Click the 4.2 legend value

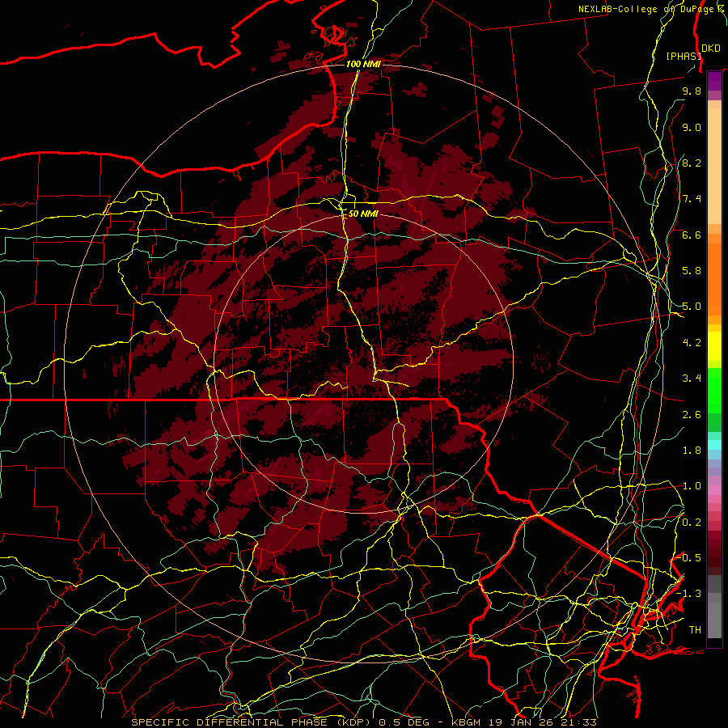pyautogui.click(x=692, y=343)
